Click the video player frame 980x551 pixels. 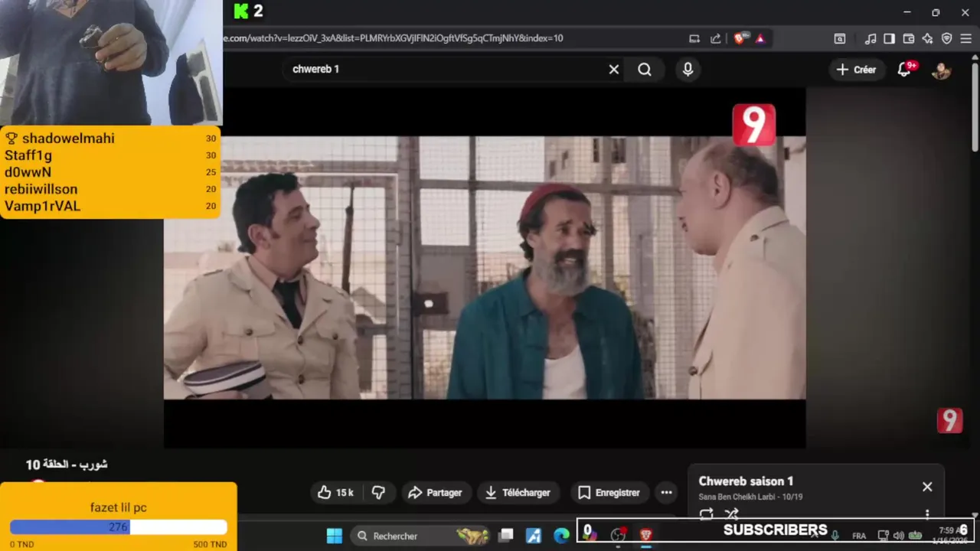click(485, 268)
